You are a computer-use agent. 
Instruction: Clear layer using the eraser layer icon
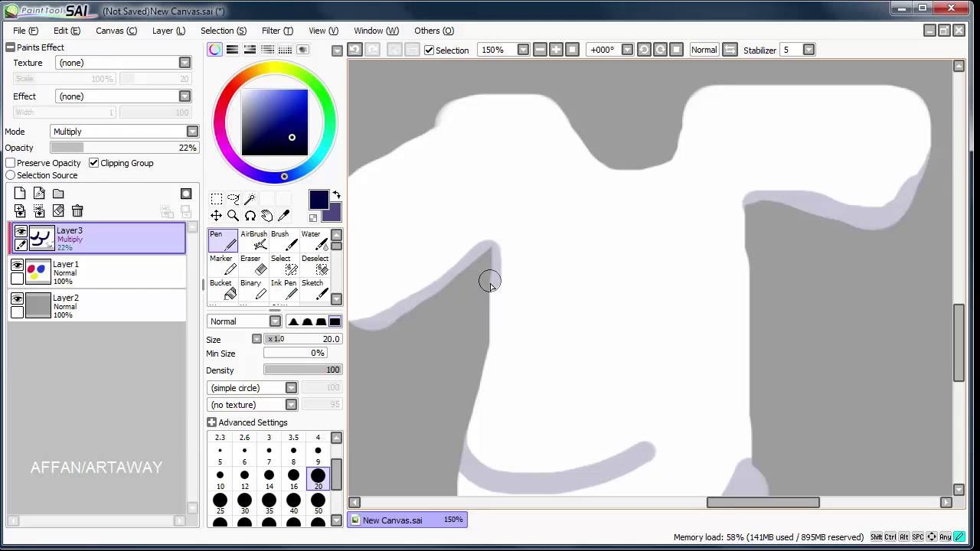click(x=58, y=211)
